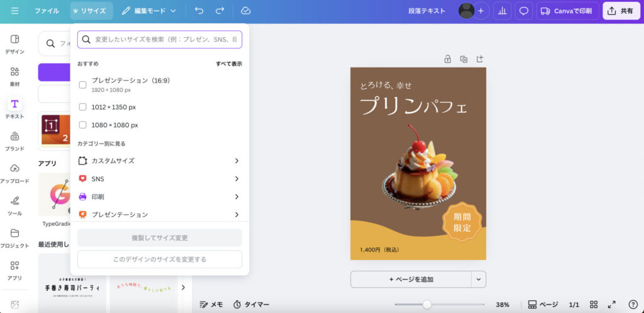Lock the page using the padlock icon
Screen dimensions: 644x313
pos(448,59)
